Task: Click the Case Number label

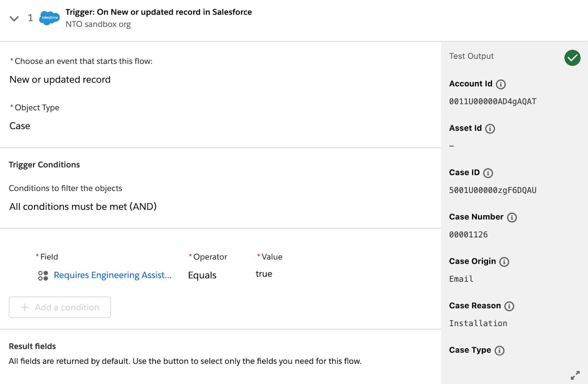Action: pos(476,217)
